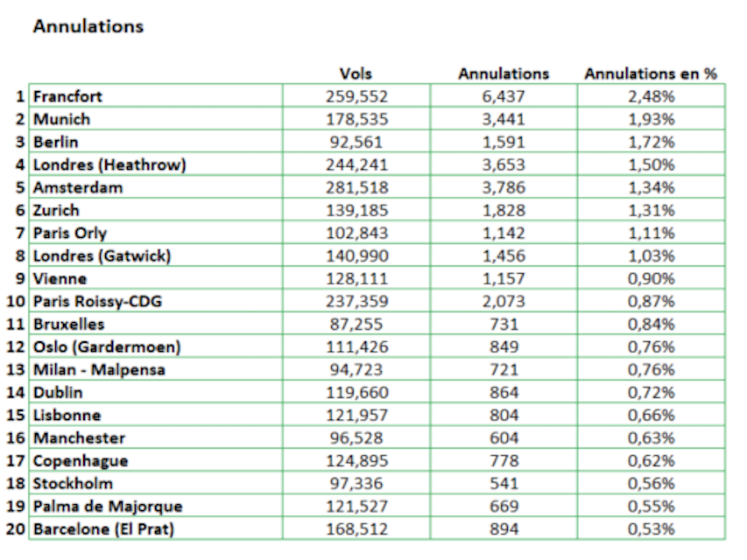Select the Vienne row name cell
747x560 pixels.
(x=60, y=278)
